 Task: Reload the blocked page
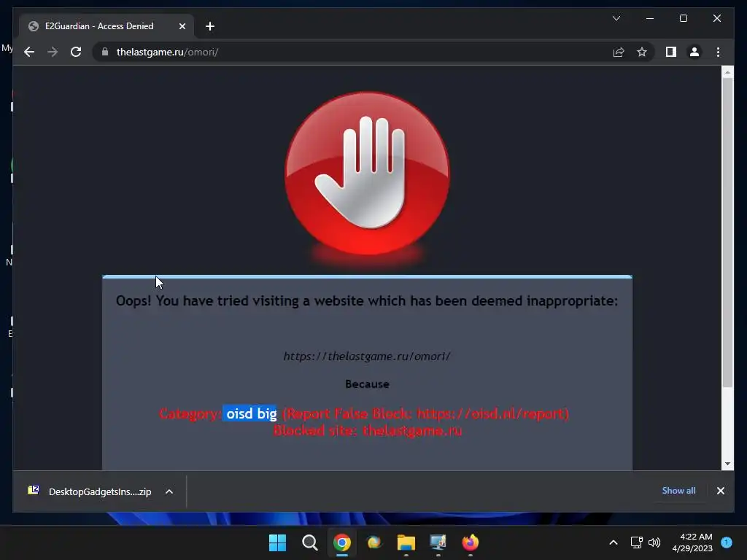pos(76,52)
